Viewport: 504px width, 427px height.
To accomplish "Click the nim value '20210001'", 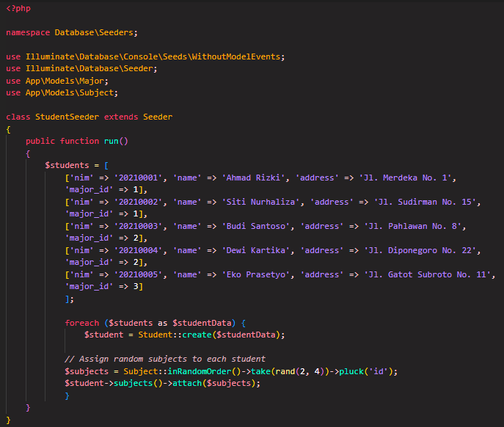I will pos(138,178).
